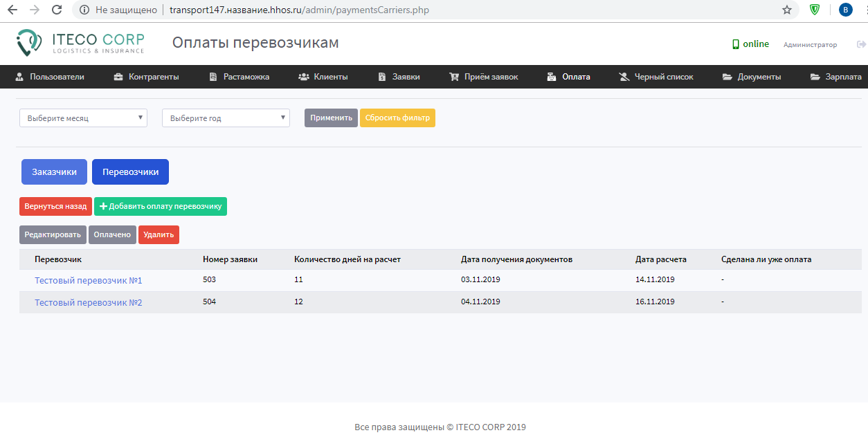Click the folder icon beside Документы
This screenshot has width=868, height=435.
click(727, 77)
